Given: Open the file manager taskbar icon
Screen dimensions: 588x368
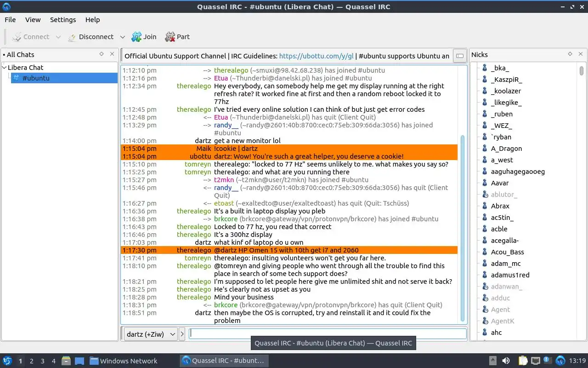Looking at the screenshot, I should (66, 361).
